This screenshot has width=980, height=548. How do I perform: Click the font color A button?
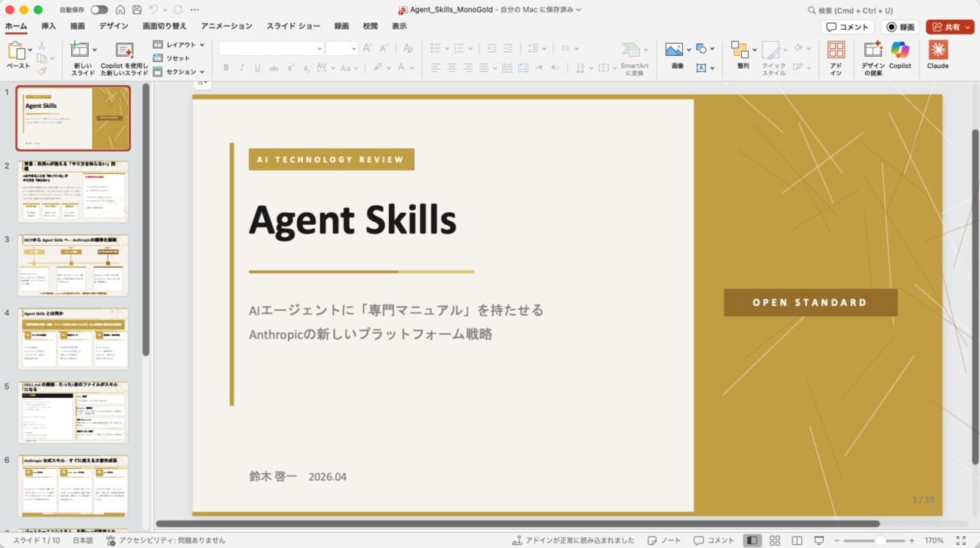(x=401, y=68)
